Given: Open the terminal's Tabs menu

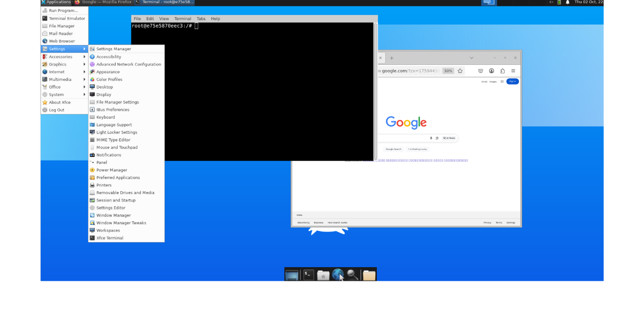Looking at the screenshot, I should point(201,19).
